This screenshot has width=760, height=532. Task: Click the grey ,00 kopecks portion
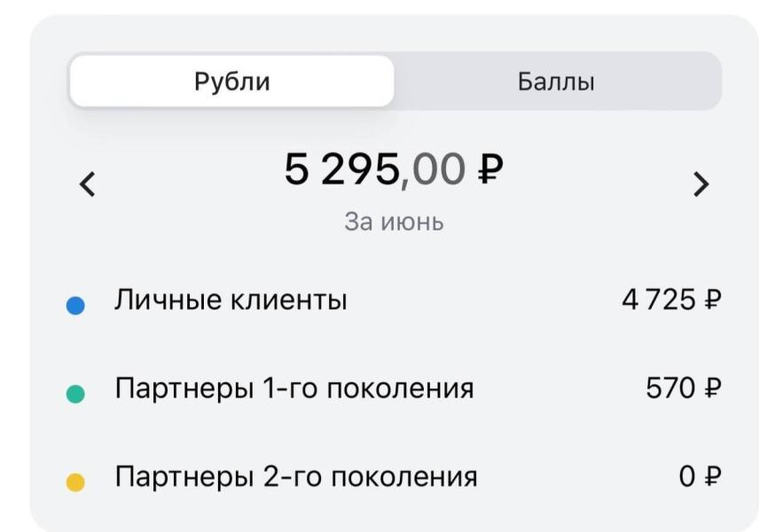tap(433, 170)
